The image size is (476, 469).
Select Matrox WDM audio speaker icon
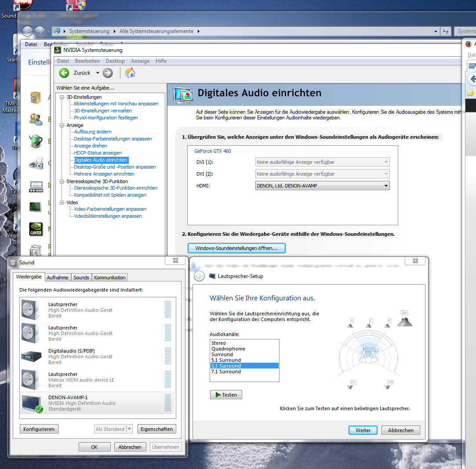click(30, 379)
